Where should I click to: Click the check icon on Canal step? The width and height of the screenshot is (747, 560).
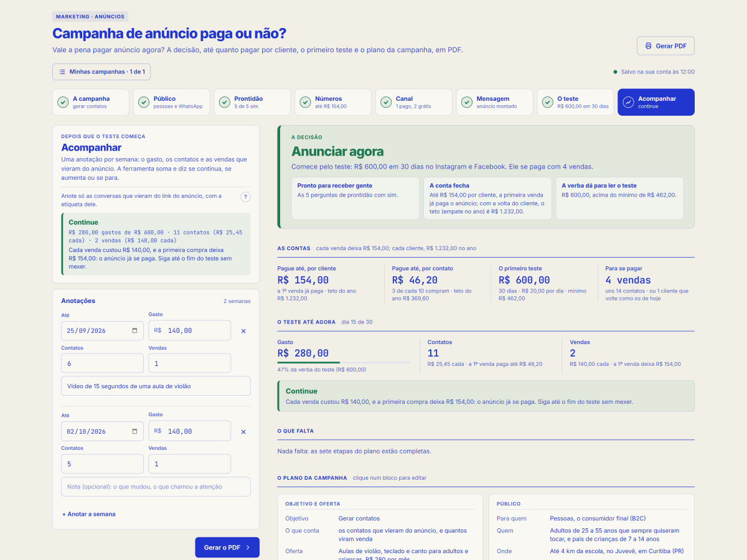click(x=386, y=102)
